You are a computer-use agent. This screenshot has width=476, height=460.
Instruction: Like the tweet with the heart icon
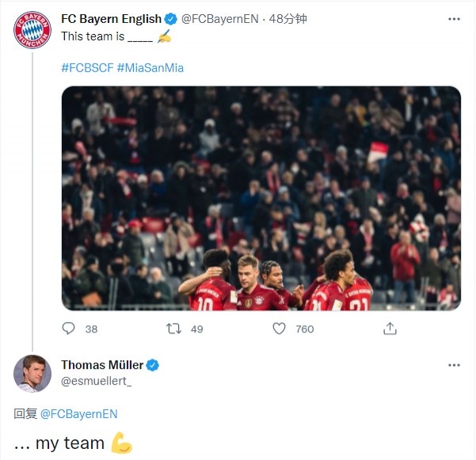[279, 329]
